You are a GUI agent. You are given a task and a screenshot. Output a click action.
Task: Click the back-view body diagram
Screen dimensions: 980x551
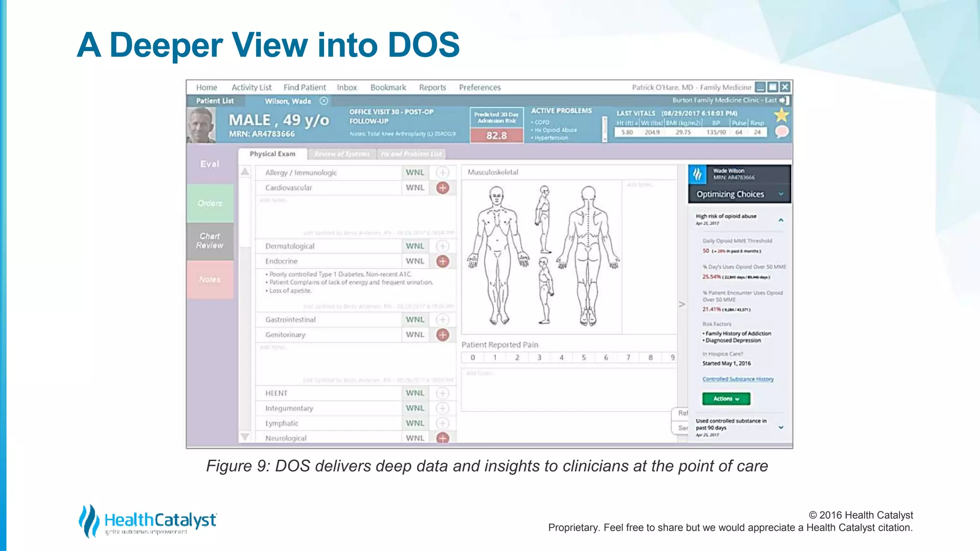click(x=588, y=255)
